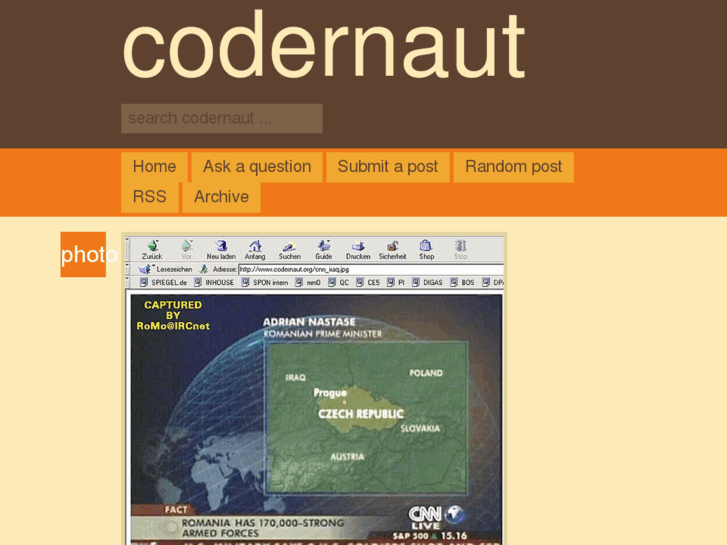The height and width of the screenshot is (545, 727).
Task: Load a Random post
Action: [x=513, y=167]
